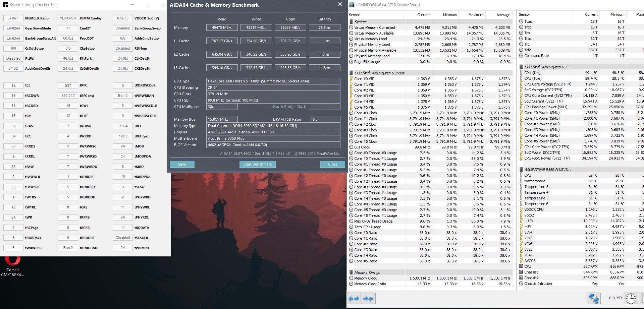Click the chip icon beside ASUS PRIME B350-PLUS
This screenshot has width=644, height=309.
click(521, 170)
